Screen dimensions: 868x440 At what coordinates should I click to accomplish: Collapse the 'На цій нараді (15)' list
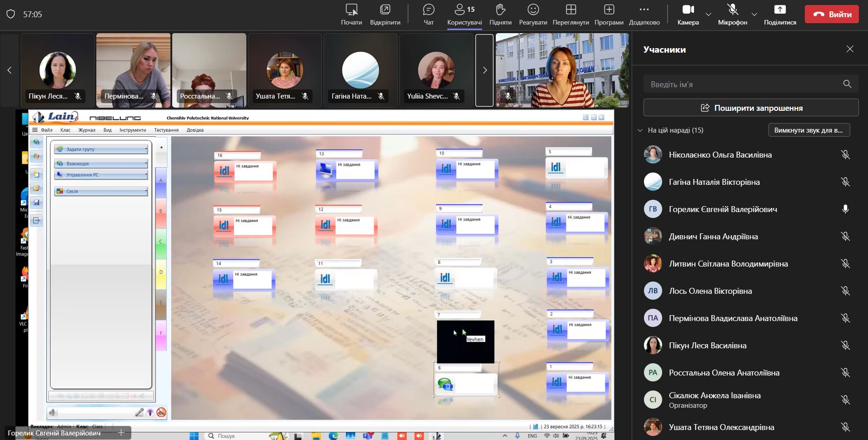pyautogui.click(x=640, y=130)
